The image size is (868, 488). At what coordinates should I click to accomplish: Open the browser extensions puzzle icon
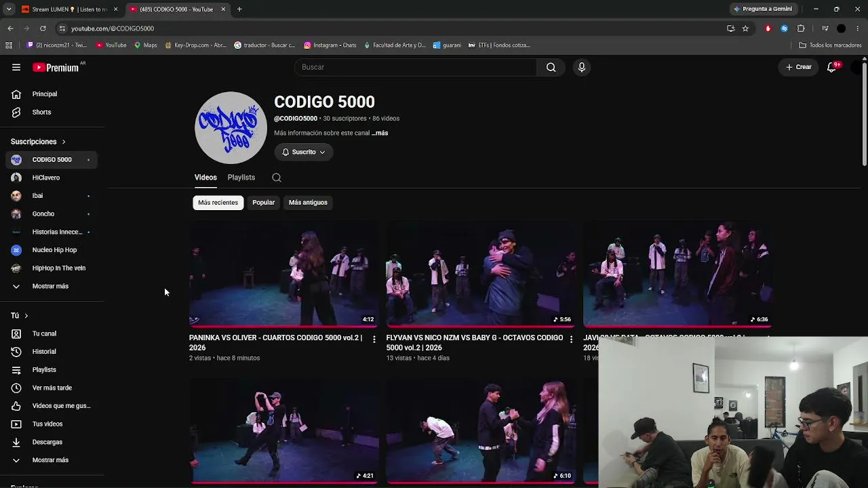tap(801, 28)
